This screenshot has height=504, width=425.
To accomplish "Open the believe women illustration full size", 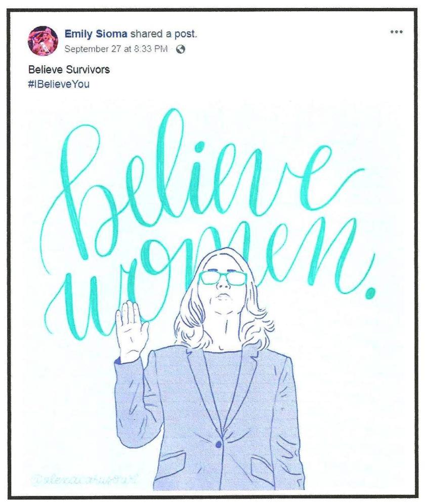I will coord(212,293).
